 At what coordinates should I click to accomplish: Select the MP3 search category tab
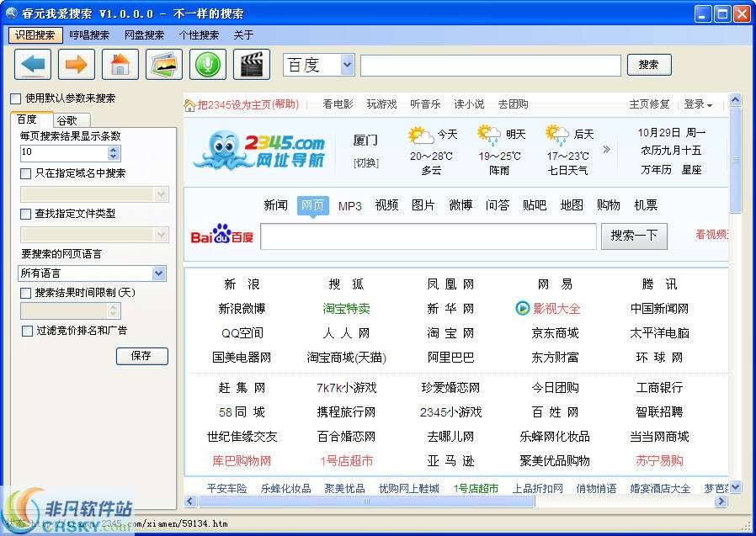click(350, 206)
